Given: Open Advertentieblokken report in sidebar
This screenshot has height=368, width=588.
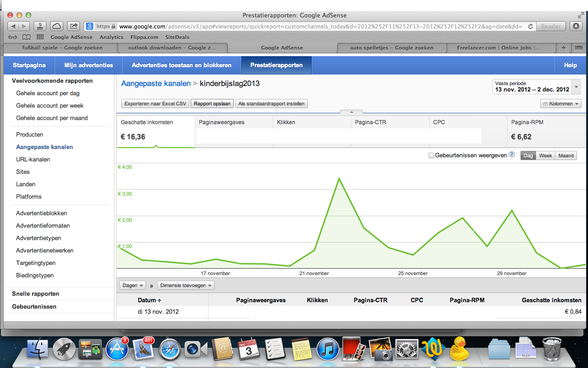Looking at the screenshot, I should click(42, 213).
